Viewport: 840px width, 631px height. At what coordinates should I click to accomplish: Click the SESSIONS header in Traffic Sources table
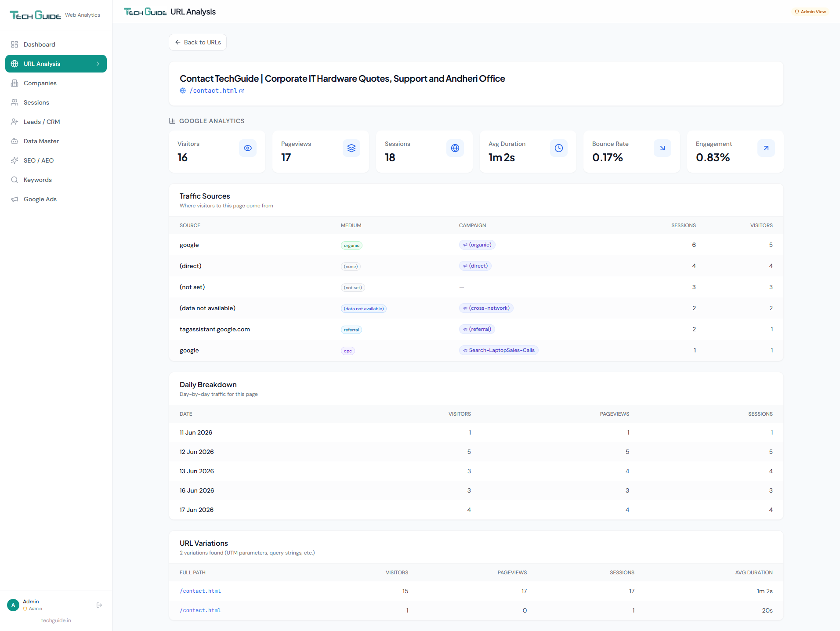[683, 225]
